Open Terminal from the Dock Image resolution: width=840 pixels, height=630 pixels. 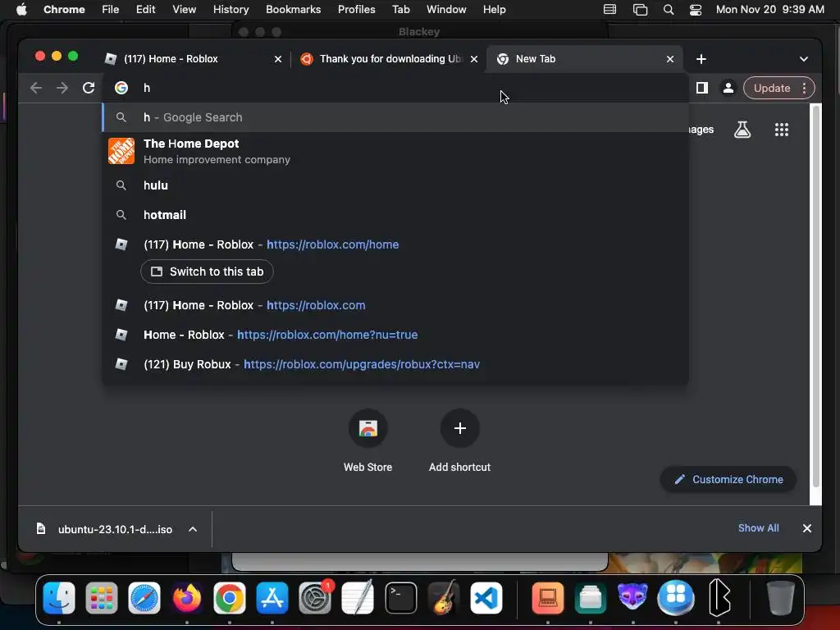point(400,598)
